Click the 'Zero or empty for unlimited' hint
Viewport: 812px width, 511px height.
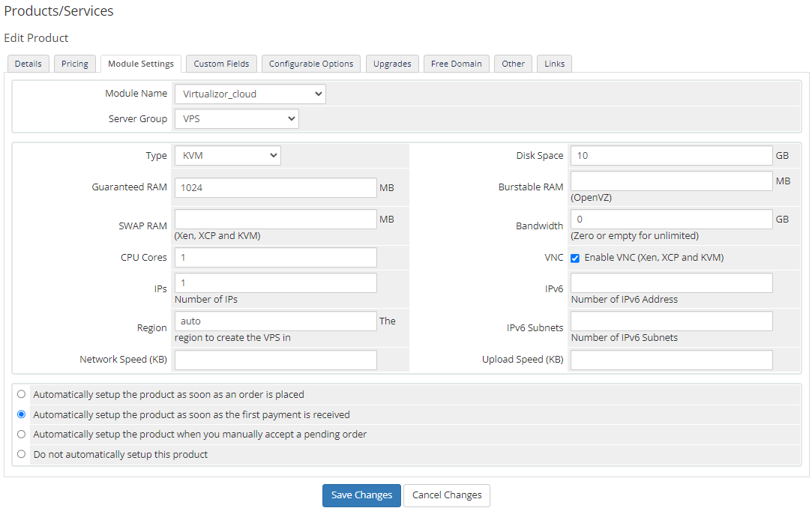635,236
